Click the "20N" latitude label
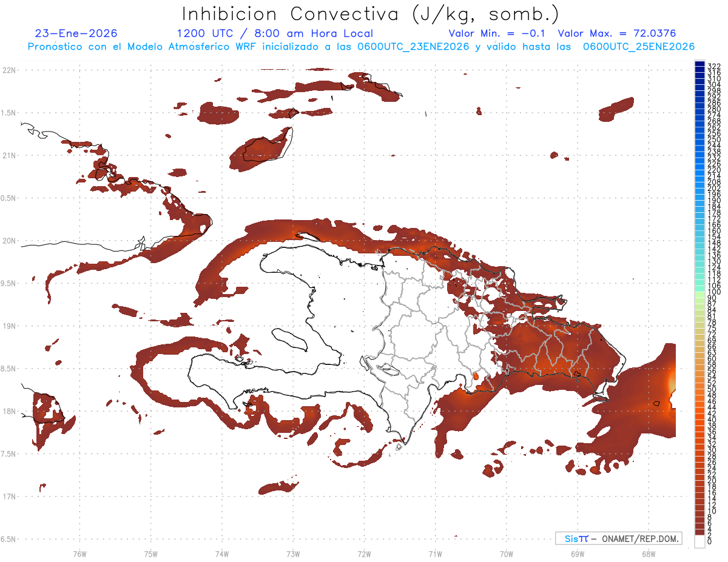 (8, 241)
